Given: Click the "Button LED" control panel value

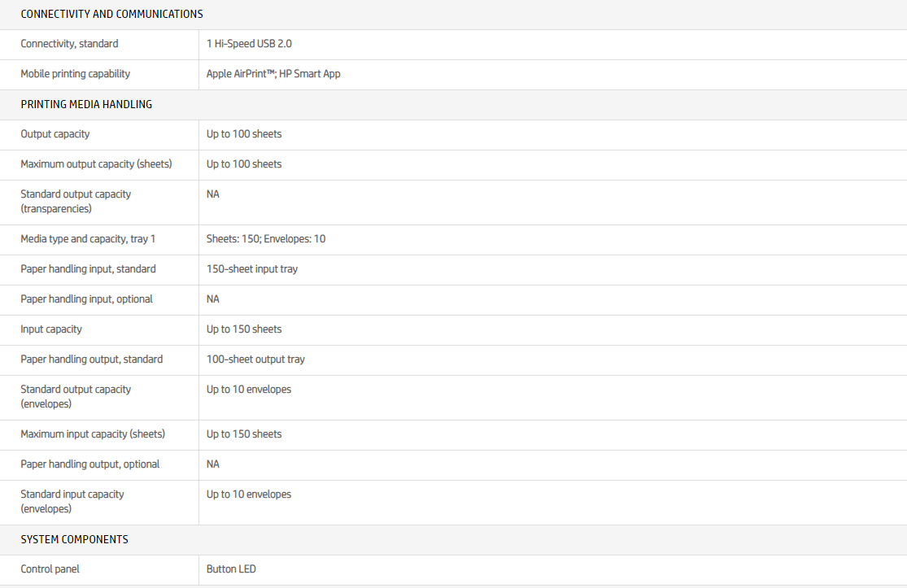Looking at the screenshot, I should coord(231,569).
